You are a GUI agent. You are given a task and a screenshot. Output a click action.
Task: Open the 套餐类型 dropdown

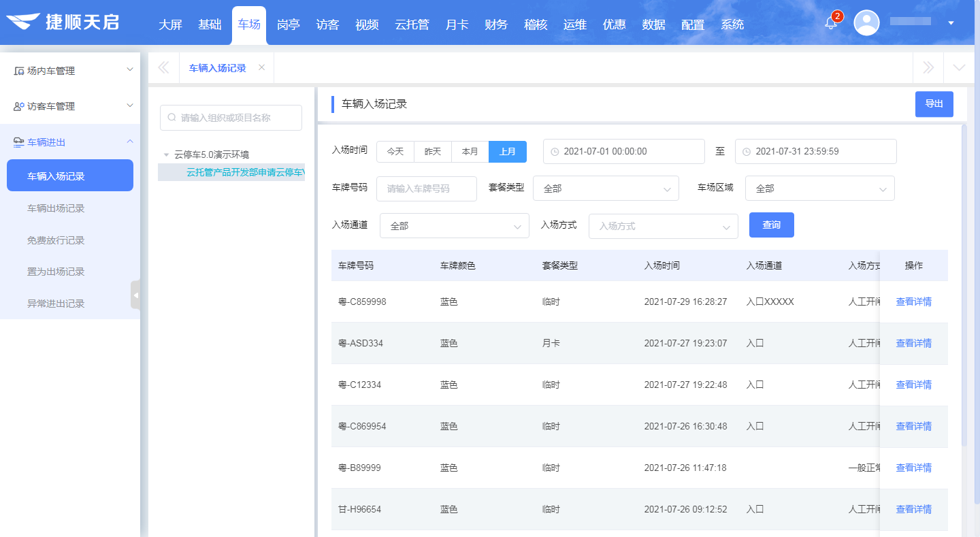pos(606,189)
